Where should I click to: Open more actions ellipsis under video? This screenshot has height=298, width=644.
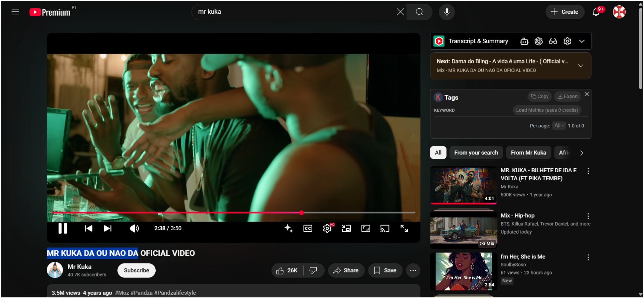413,271
